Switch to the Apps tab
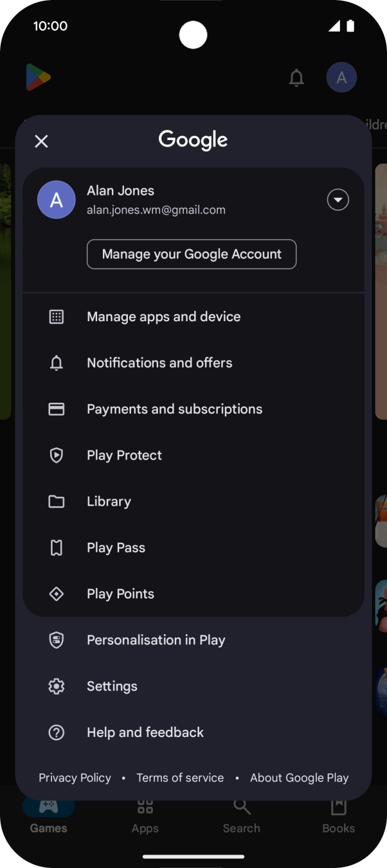 pos(145,816)
